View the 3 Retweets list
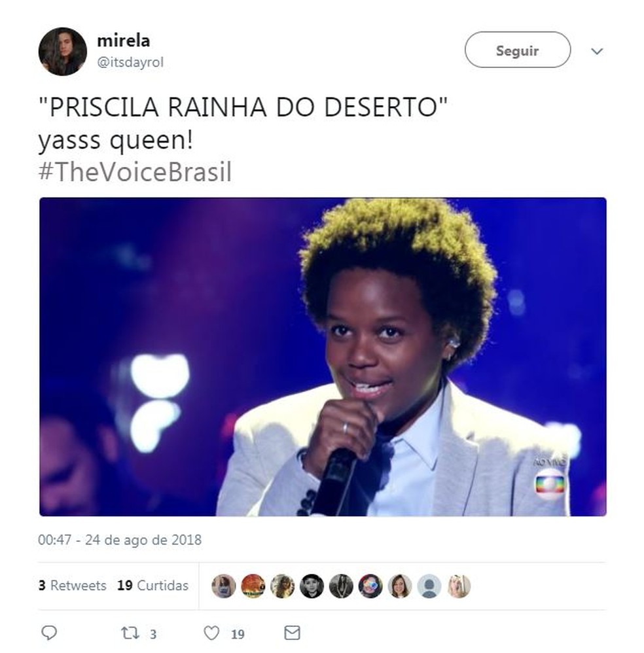644x653 pixels. point(72,586)
